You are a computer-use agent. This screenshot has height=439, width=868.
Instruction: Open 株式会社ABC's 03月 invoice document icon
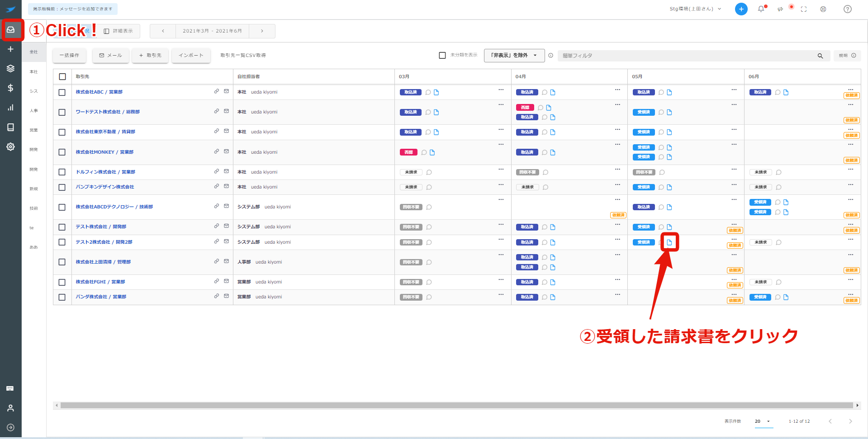tap(436, 93)
